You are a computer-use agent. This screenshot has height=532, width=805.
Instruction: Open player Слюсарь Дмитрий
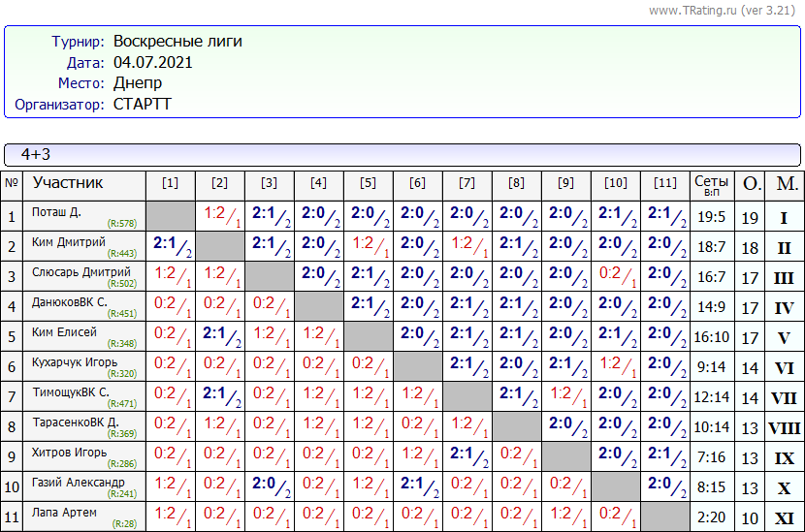point(80,272)
